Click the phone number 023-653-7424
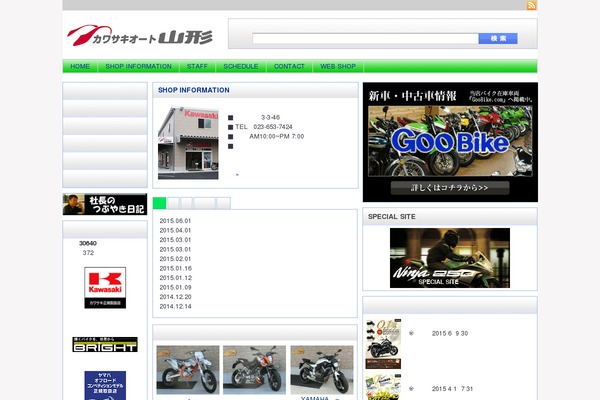The height and width of the screenshot is (400, 600). (273, 127)
